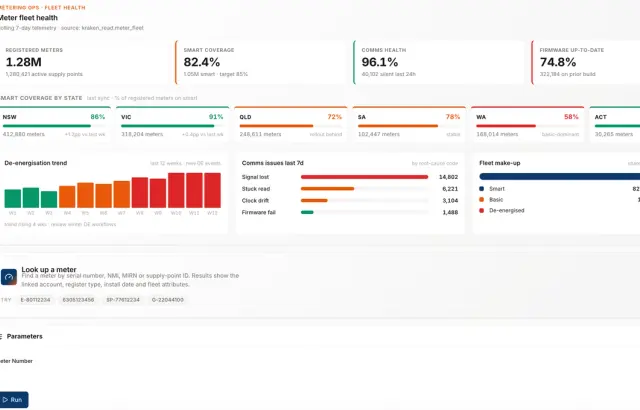Screen dimensions: 640x410
Task: Click the W10 bar in De-energisation trend
Action: 176,191
